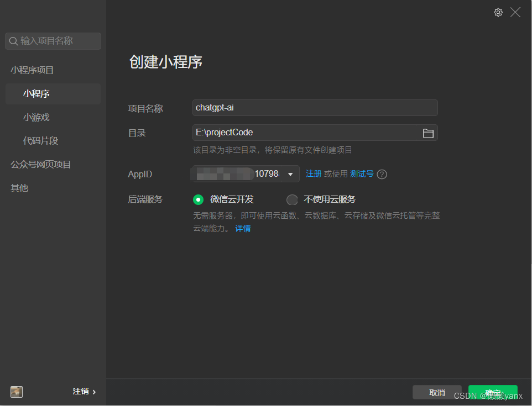The height and width of the screenshot is (406, 532).
Task: Open 代码片段 in the sidebar
Action: (40, 141)
